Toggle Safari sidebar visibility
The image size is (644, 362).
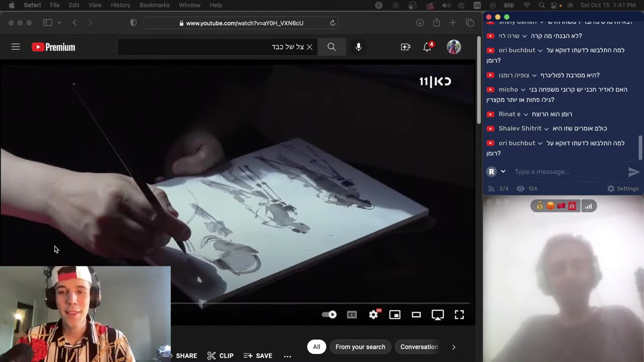tap(48, 23)
